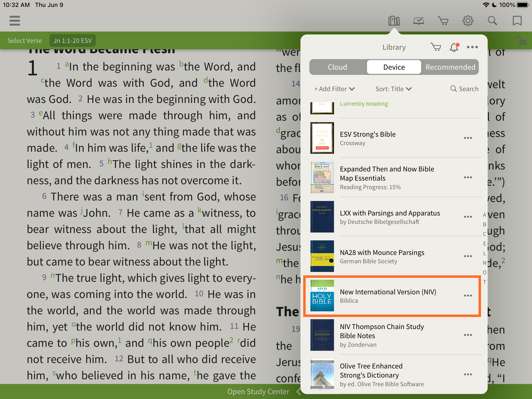Switch library view to Cloud

point(337,67)
